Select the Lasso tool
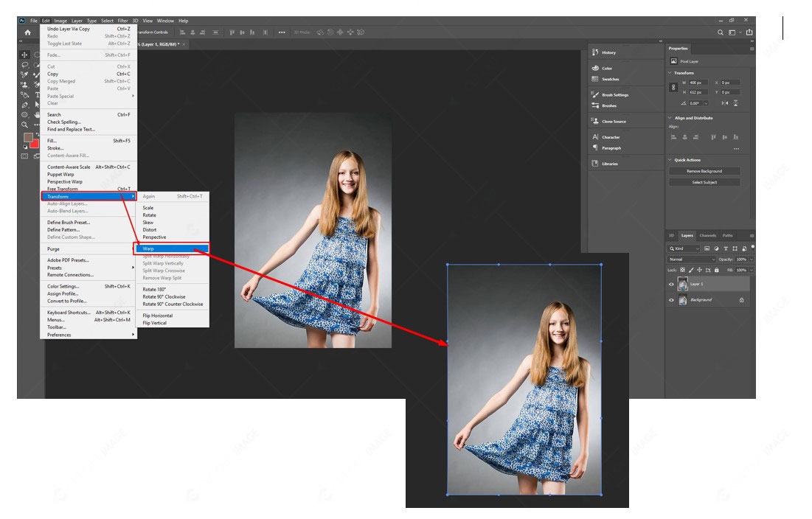Viewport: 812px width, 519px height. (x=24, y=65)
